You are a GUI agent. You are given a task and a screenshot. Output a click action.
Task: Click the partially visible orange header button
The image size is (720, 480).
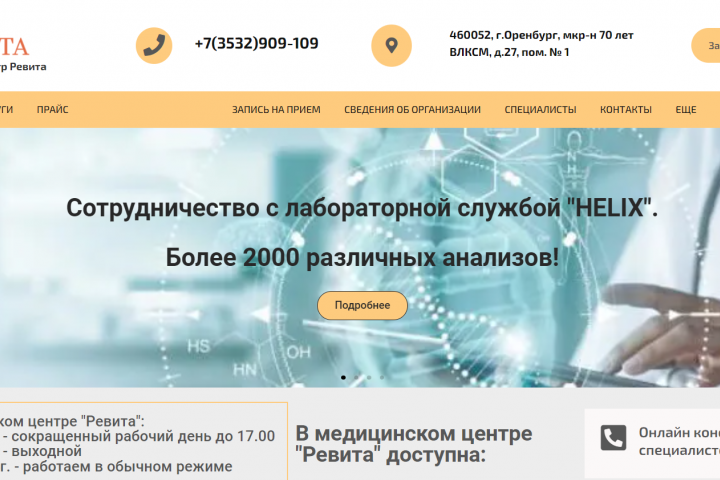(706, 45)
